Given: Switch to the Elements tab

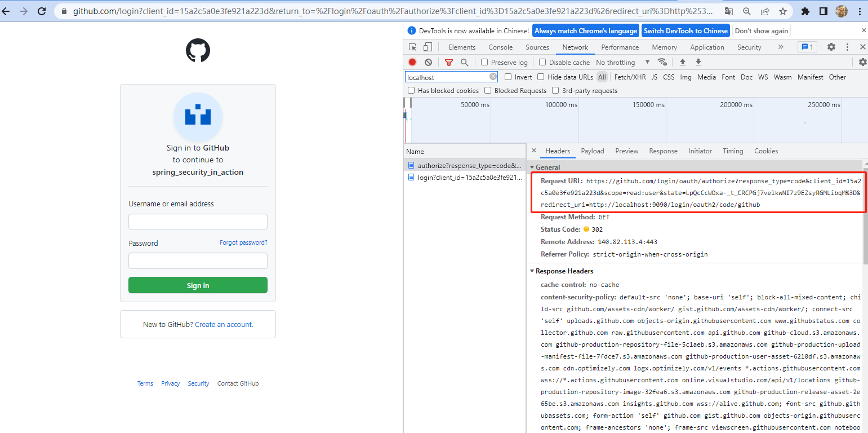Looking at the screenshot, I should tap(462, 47).
